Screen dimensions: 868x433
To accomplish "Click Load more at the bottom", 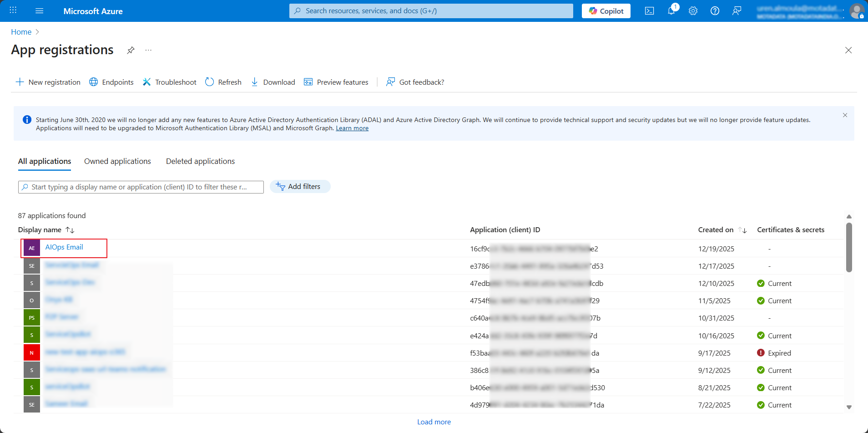I will [x=434, y=422].
